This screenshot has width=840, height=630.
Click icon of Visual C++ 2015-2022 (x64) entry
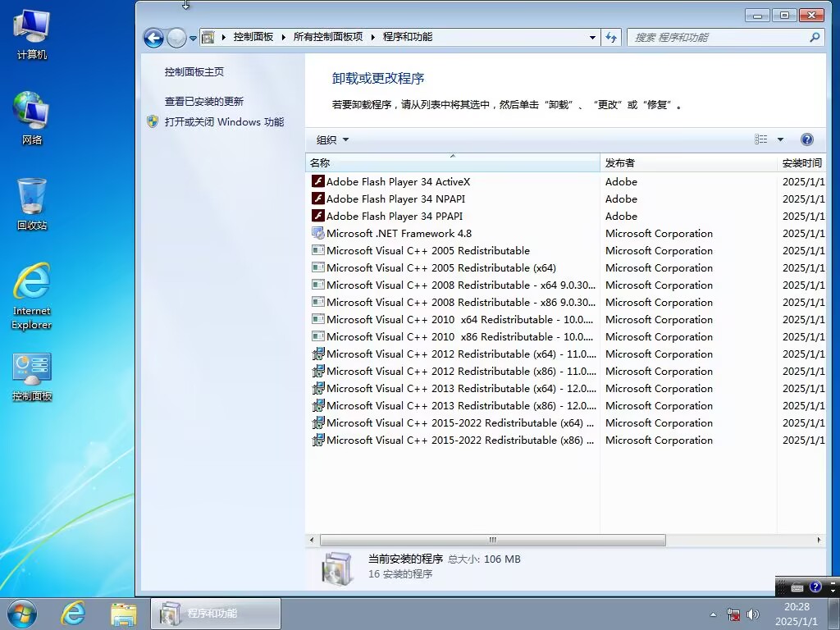click(x=318, y=422)
